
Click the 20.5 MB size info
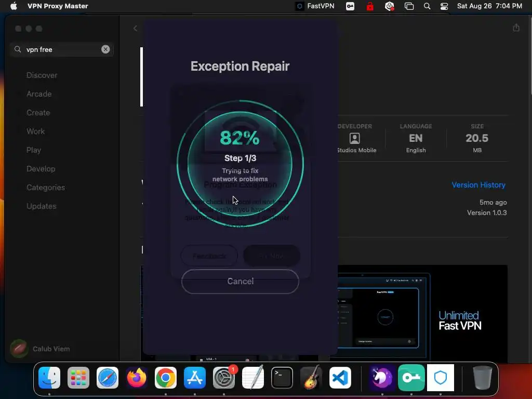477,138
